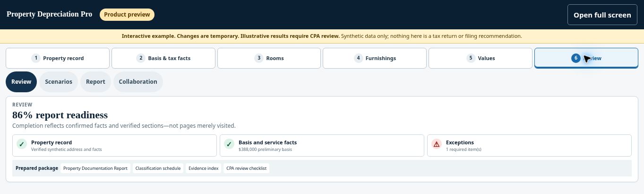Click the 86% report readiness heading
This screenshot has width=644, height=194.
(60, 115)
